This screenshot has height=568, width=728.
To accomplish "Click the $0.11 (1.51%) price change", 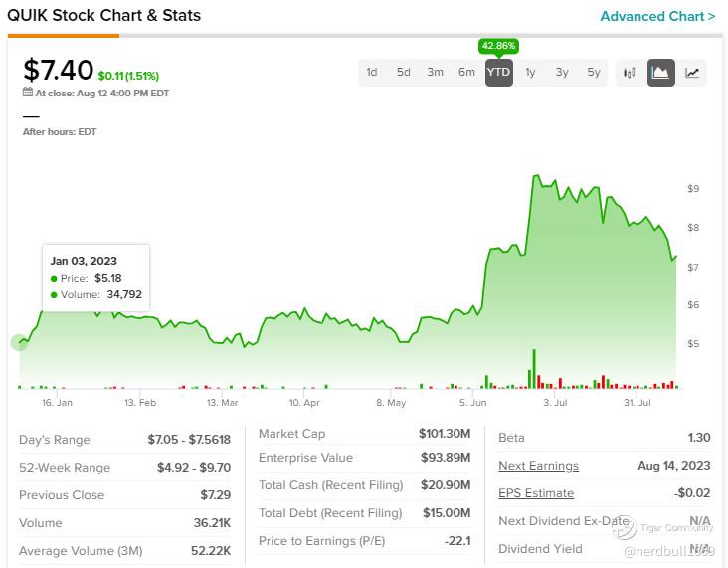I will 128,76.
